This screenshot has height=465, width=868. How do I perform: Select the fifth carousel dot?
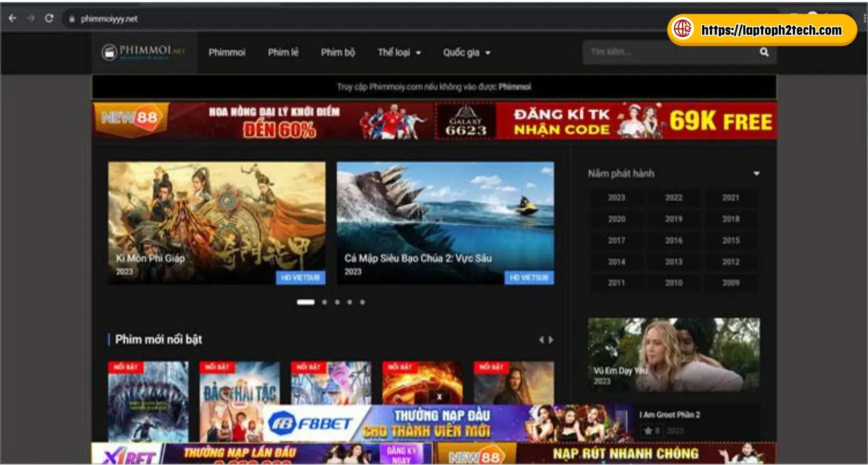[x=362, y=302]
